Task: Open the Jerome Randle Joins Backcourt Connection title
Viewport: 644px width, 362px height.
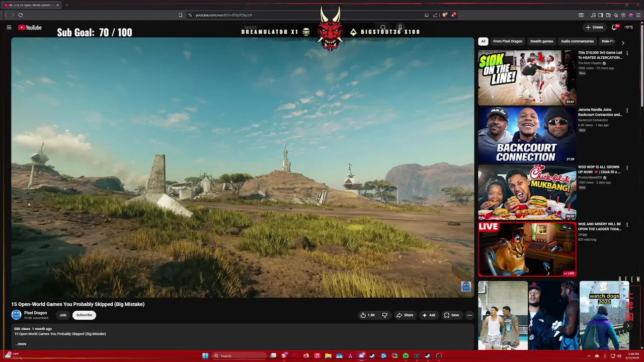Action: pos(600,112)
